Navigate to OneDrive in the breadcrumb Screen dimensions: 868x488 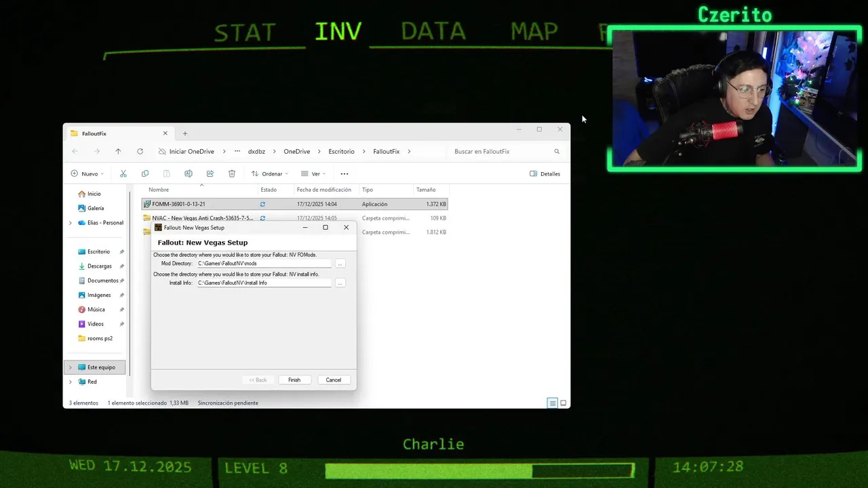[x=297, y=151]
